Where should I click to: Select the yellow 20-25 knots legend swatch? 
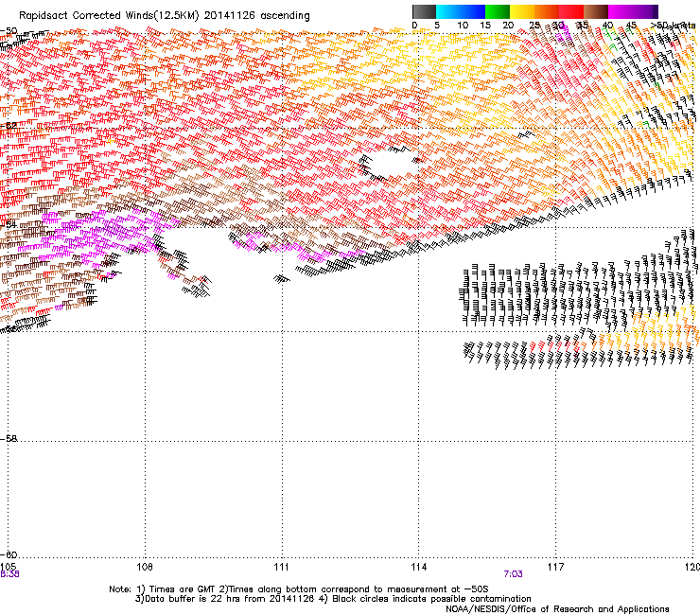point(522,11)
